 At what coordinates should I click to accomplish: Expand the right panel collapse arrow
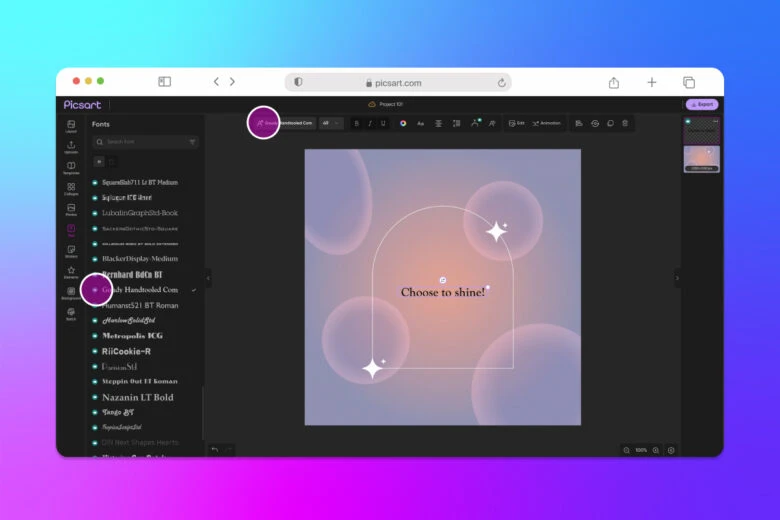[677, 278]
